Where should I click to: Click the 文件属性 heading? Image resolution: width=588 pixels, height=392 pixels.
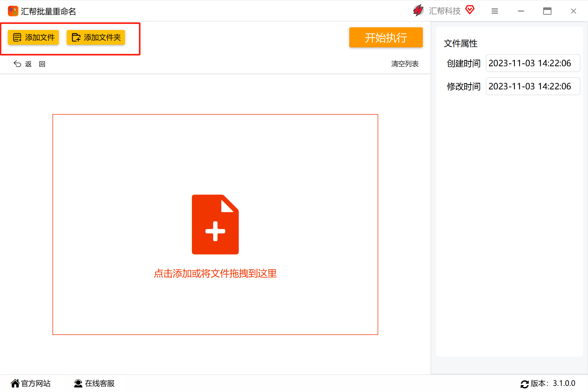coord(461,43)
